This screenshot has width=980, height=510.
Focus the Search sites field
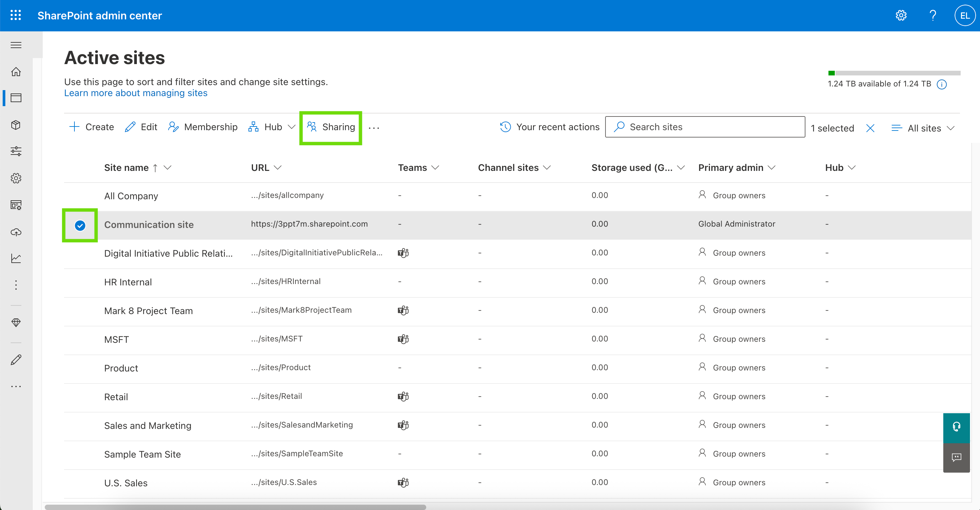coord(705,127)
